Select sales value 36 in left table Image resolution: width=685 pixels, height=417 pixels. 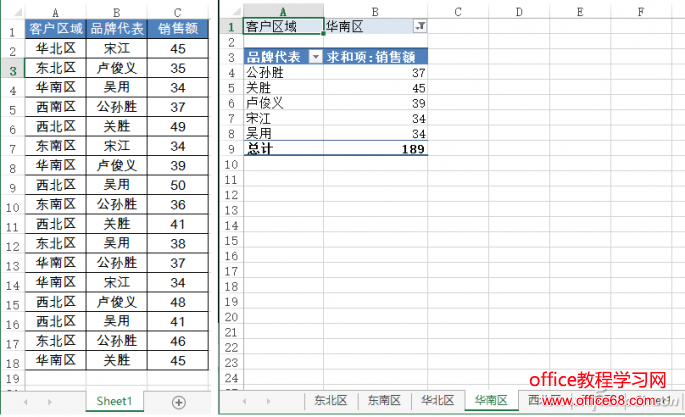(178, 205)
